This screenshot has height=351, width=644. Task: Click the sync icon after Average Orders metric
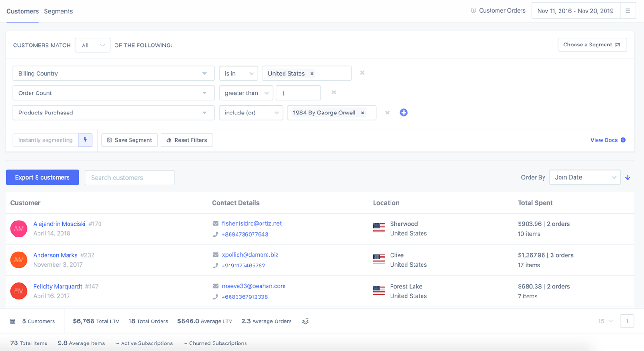pyautogui.click(x=305, y=321)
